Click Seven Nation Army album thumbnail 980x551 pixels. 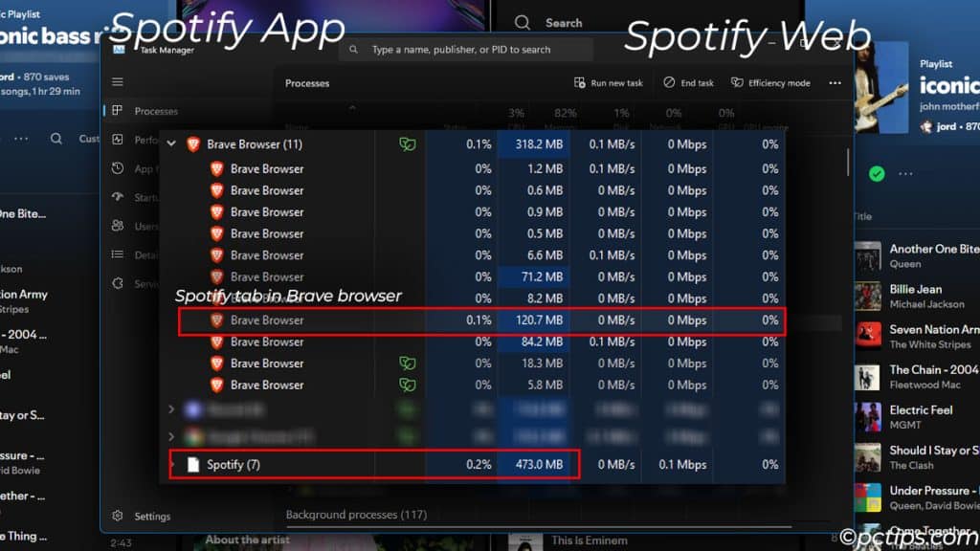[x=868, y=336]
